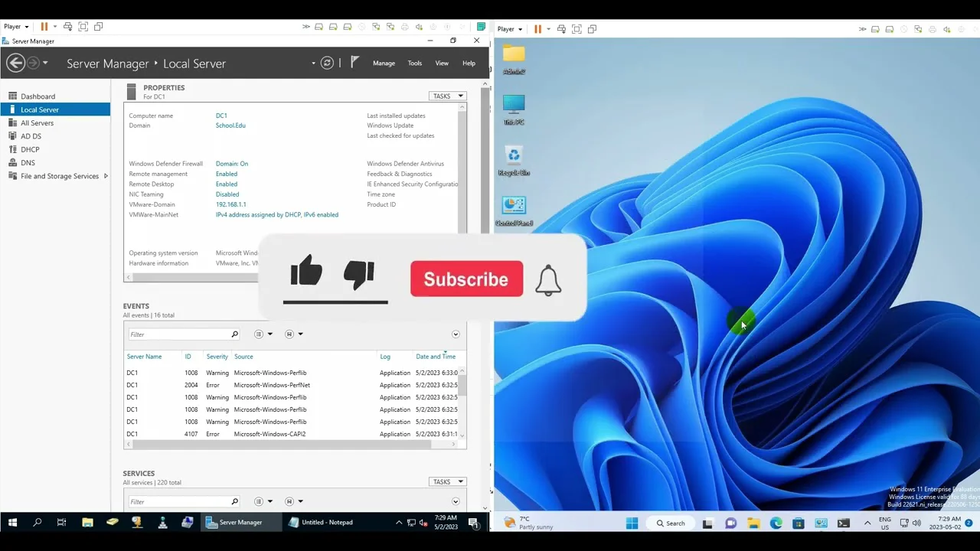This screenshot has height=551, width=980.
Task: Click the thumbs up like icon
Action: 306,272
